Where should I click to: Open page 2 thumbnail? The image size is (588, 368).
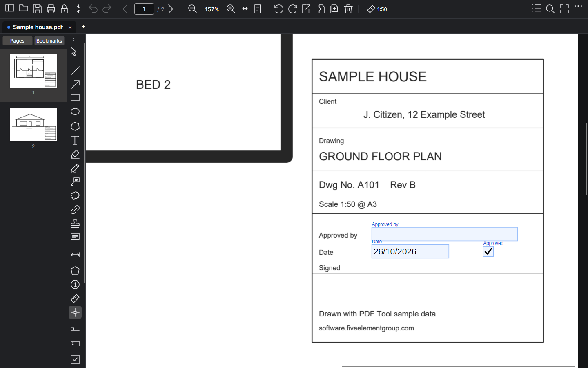tap(33, 125)
